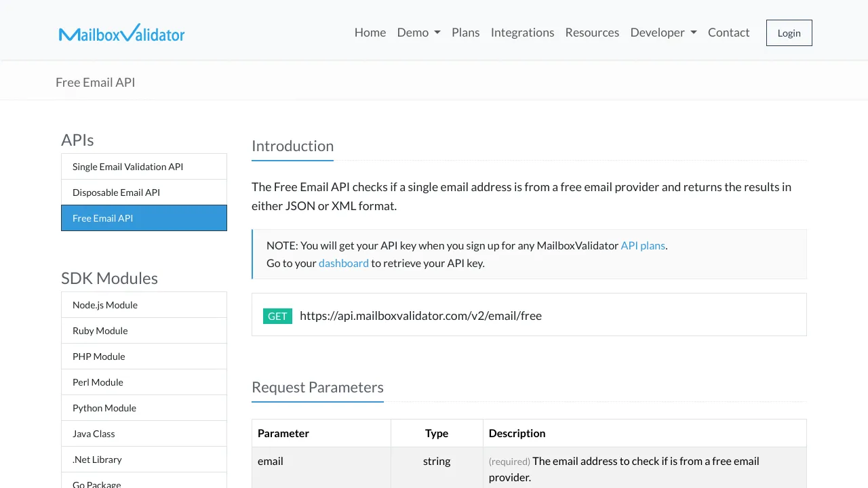Go to the Home page
Screen dimensions: 868x488
[x=370, y=33]
